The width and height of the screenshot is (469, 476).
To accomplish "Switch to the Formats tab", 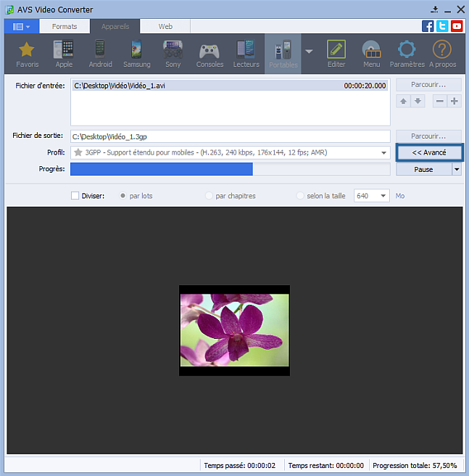I will [65, 26].
